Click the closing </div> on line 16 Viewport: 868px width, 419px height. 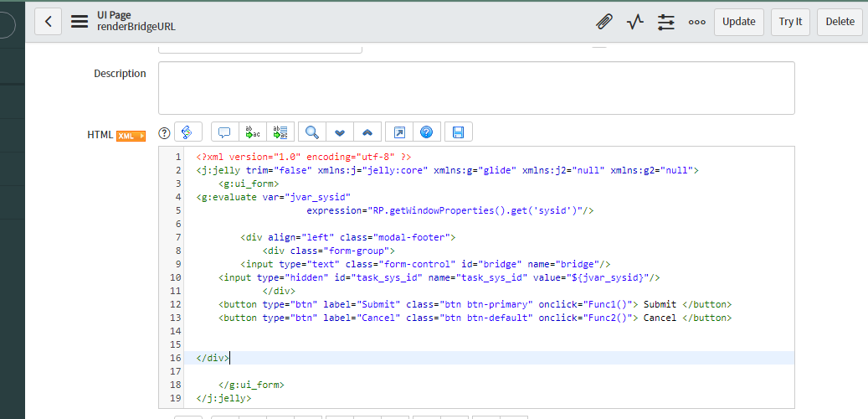[x=213, y=358]
